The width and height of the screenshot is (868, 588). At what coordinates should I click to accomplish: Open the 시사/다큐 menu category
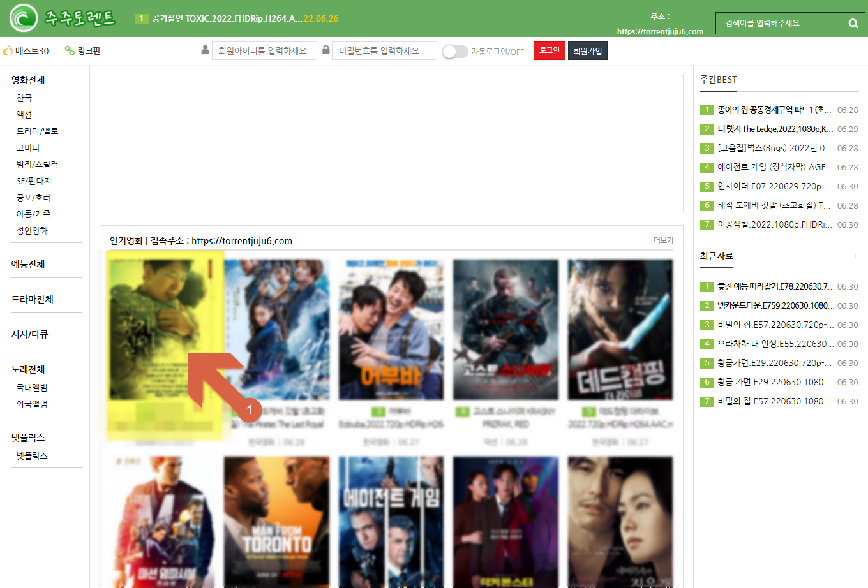pos(29,334)
